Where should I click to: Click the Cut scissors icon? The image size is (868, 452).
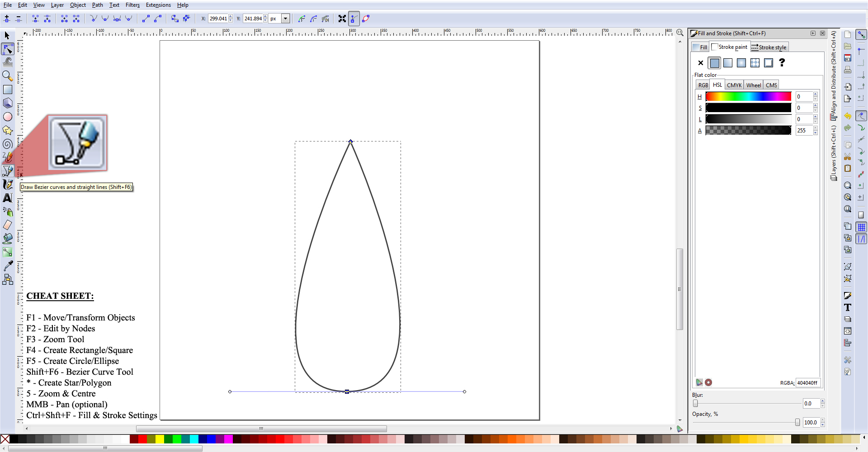pyautogui.click(x=848, y=157)
